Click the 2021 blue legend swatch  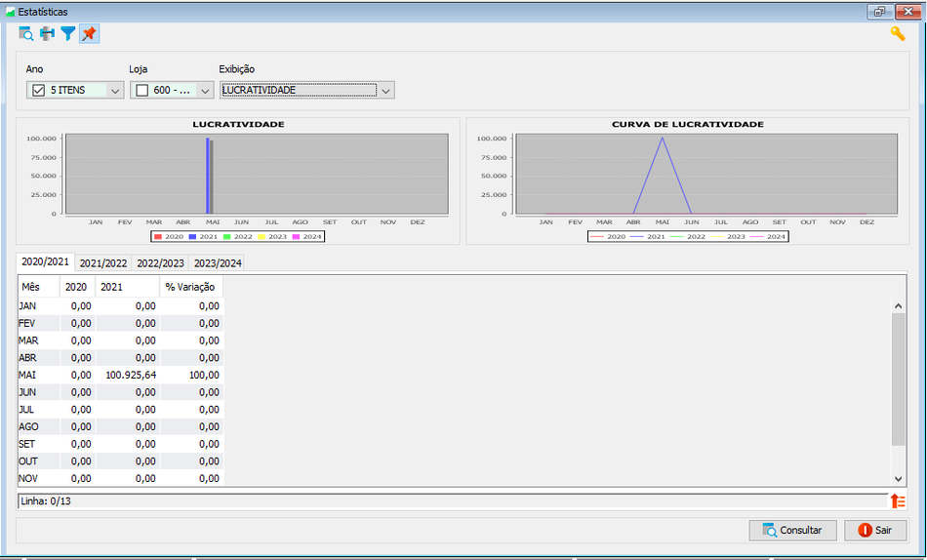click(x=192, y=236)
